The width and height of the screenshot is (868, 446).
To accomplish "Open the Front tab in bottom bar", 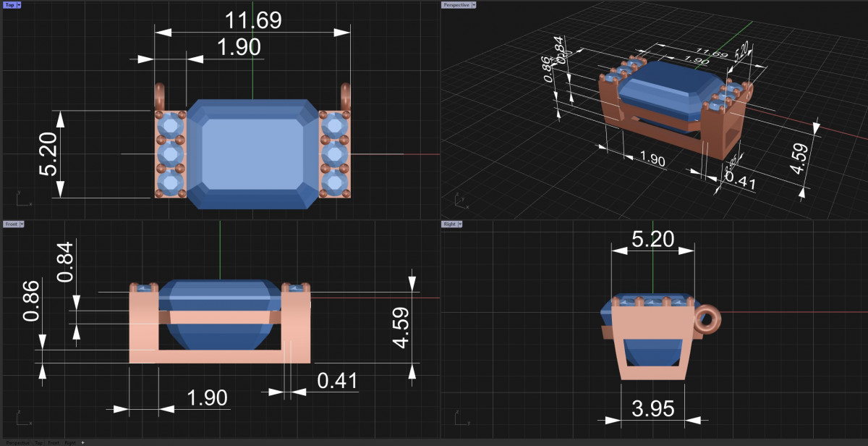I will (54, 442).
